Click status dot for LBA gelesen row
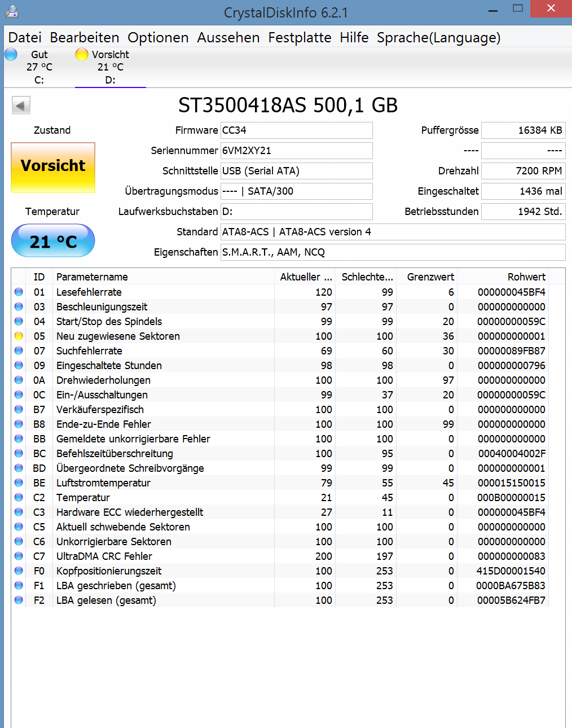Viewport: 572px width, 728px height. click(19, 600)
